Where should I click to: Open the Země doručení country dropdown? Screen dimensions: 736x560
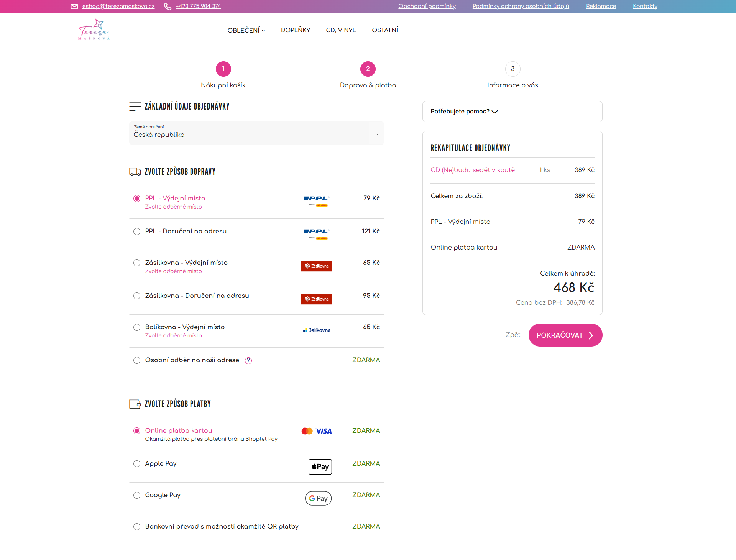coord(256,133)
